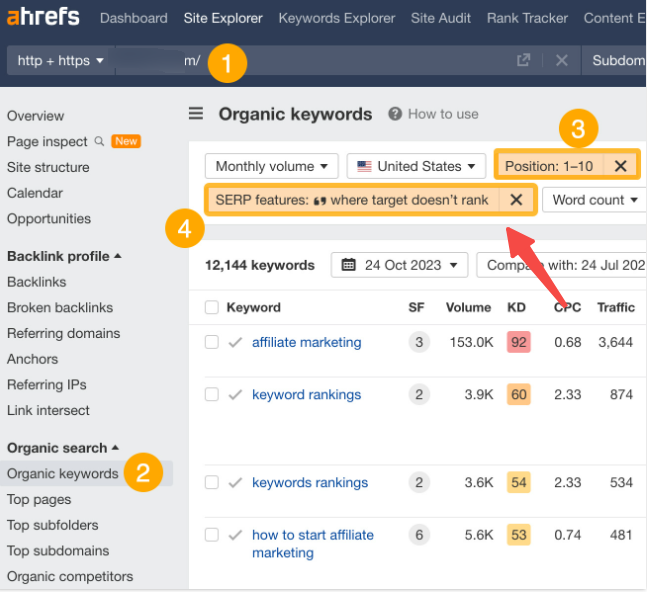Open Overview in sidebar
The height and width of the screenshot is (592, 647).
(x=35, y=116)
